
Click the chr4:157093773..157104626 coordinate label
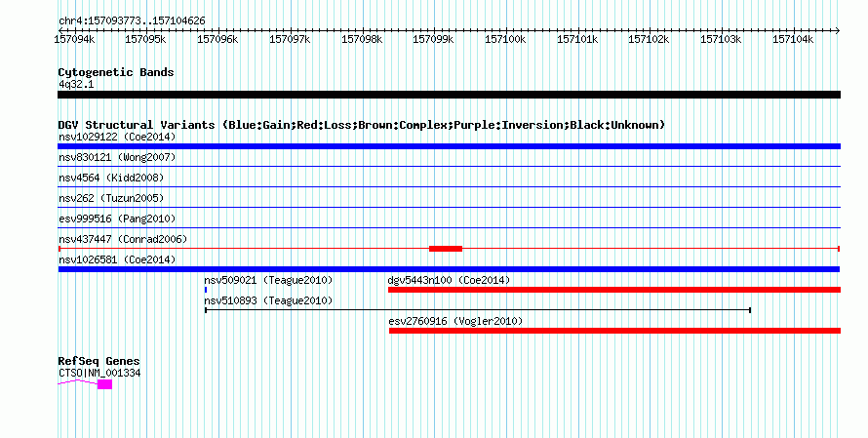[x=132, y=21]
